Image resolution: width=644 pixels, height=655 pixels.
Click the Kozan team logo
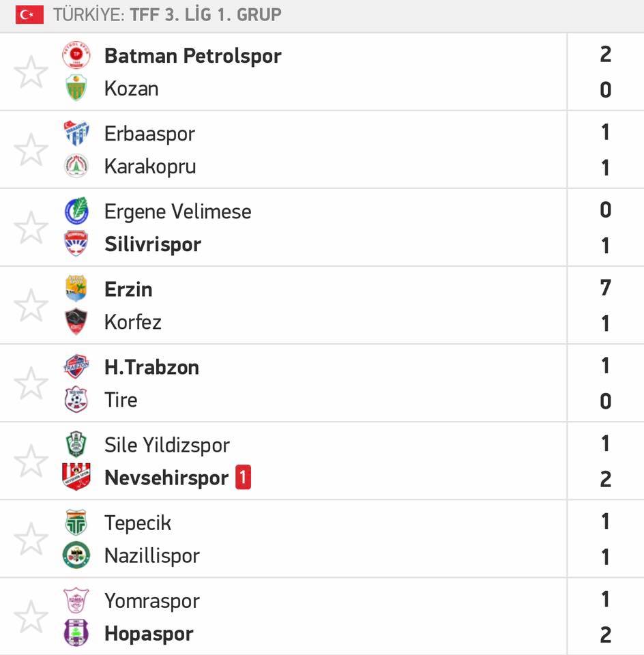click(76, 88)
